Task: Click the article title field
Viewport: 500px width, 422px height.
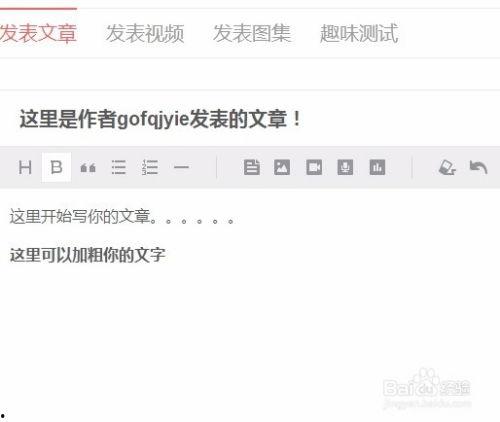Action: [250, 119]
